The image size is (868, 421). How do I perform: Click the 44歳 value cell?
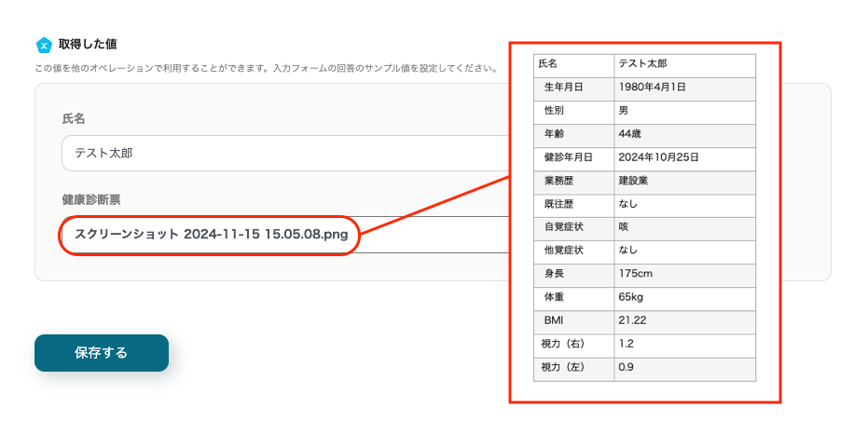click(684, 136)
